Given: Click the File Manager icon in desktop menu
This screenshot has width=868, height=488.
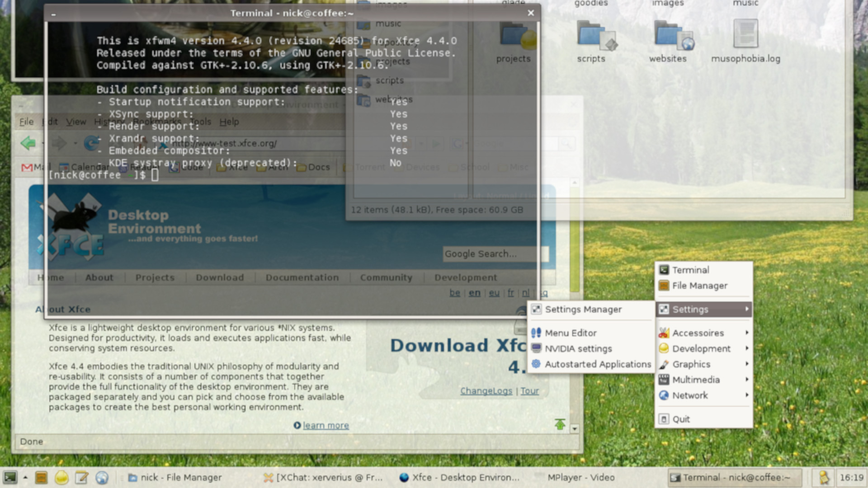Looking at the screenshot, I should (664, 286).
